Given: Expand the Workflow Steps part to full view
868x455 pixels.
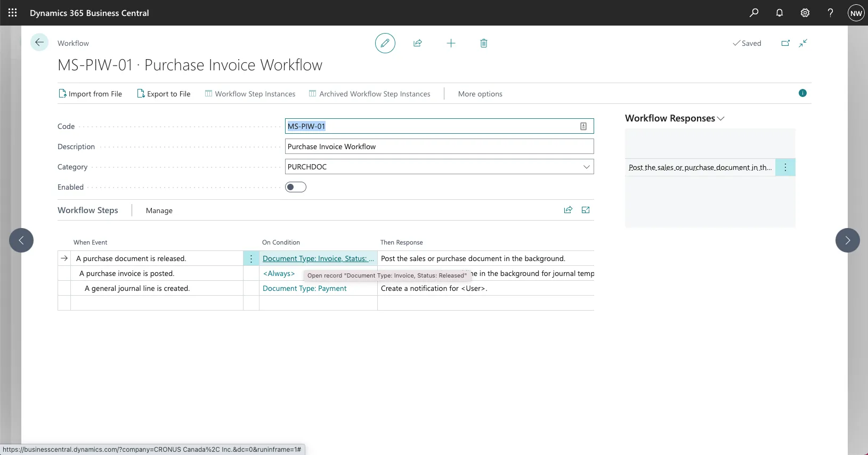Looking at the screenshot, I should 586,210.
